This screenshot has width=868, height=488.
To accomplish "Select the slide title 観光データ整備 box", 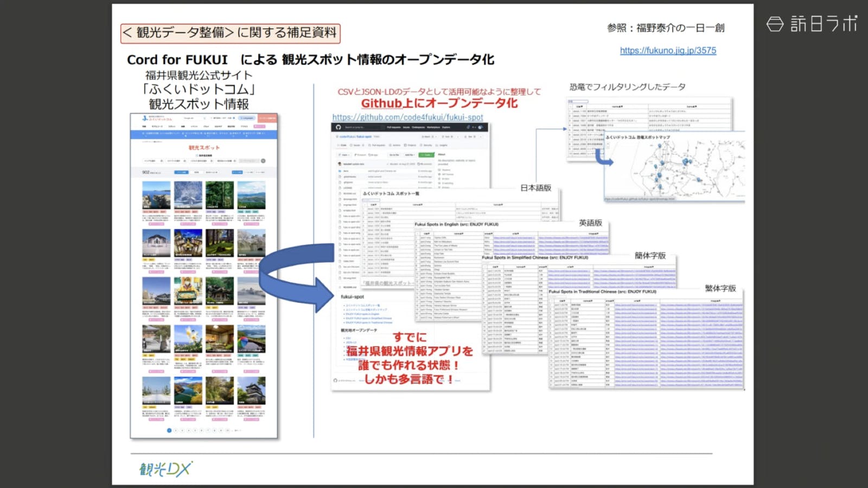I will [231, 33].
